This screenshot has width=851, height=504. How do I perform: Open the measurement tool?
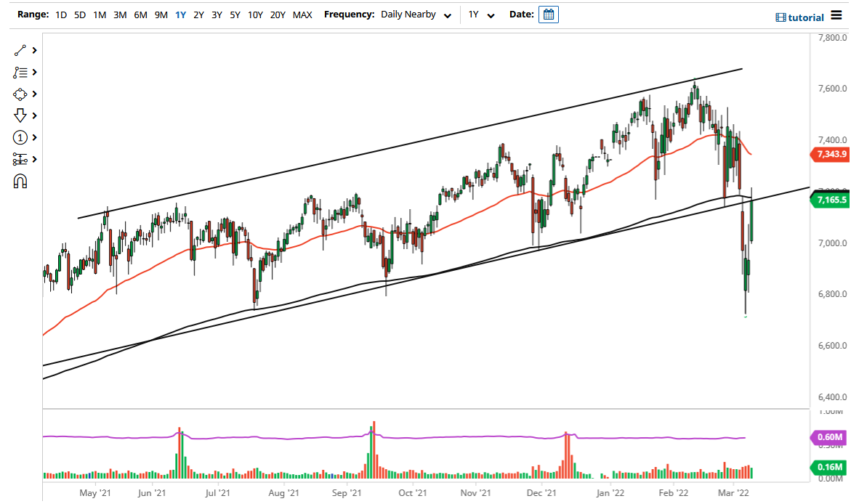tap(20, 159)
